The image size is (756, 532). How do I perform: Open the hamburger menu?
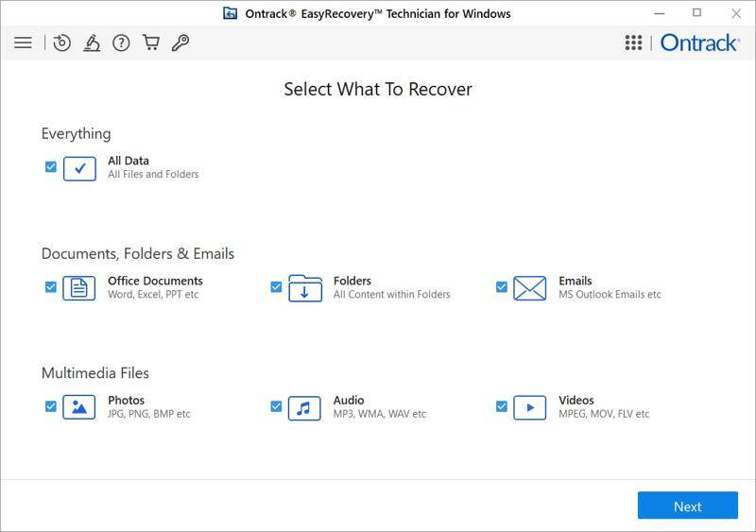(23, 43)
